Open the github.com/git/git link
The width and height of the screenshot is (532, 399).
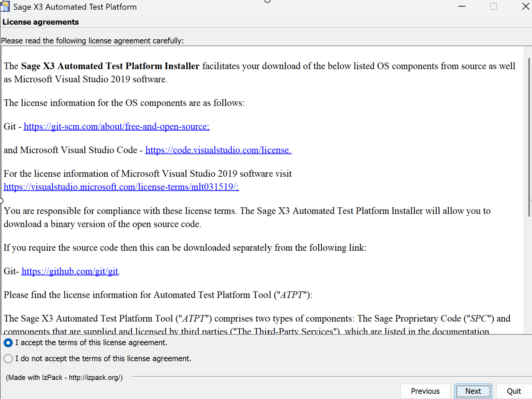tap(70, 271)
